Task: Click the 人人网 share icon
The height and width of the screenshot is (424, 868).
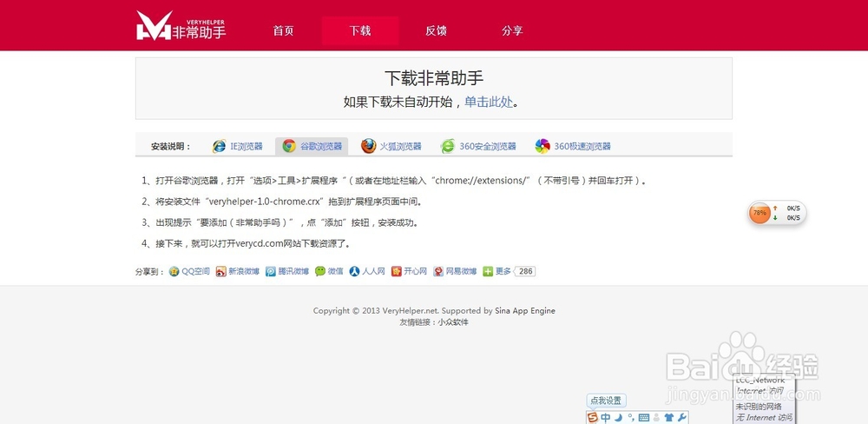Action: coord(354,272)
